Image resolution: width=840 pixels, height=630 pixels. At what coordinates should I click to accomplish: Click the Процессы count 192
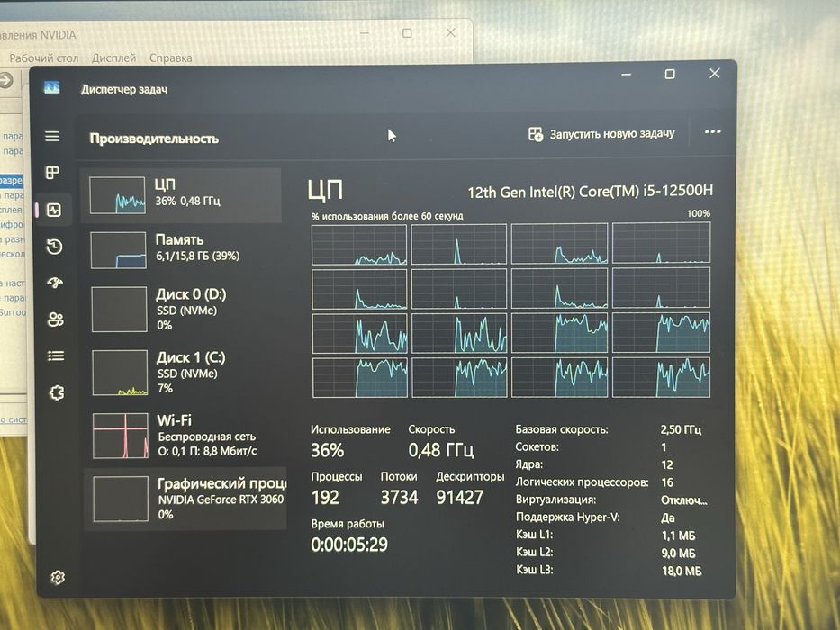click(x=325, y=497)
